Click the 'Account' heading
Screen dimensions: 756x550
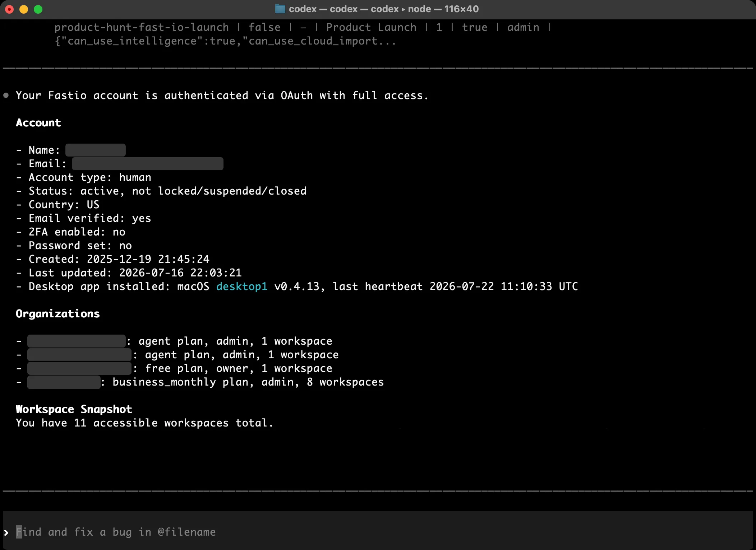(x=38, y=123)
